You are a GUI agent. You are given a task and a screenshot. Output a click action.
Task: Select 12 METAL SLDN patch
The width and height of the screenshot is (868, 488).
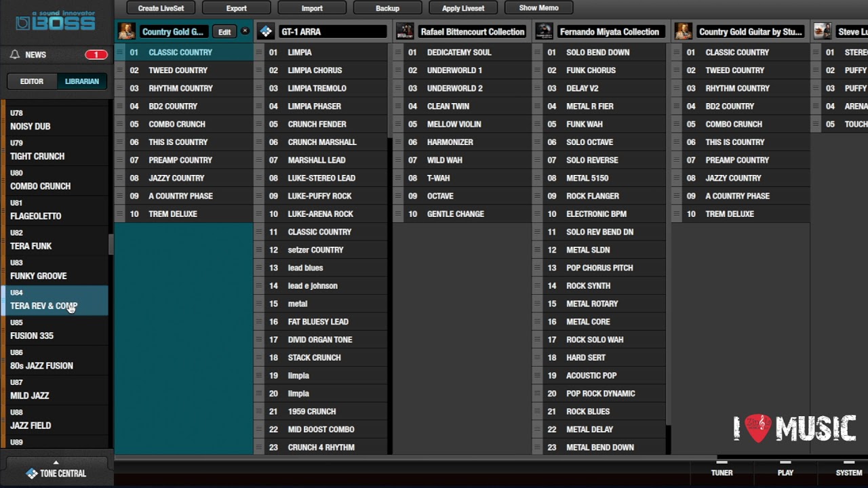click(600, 249)
